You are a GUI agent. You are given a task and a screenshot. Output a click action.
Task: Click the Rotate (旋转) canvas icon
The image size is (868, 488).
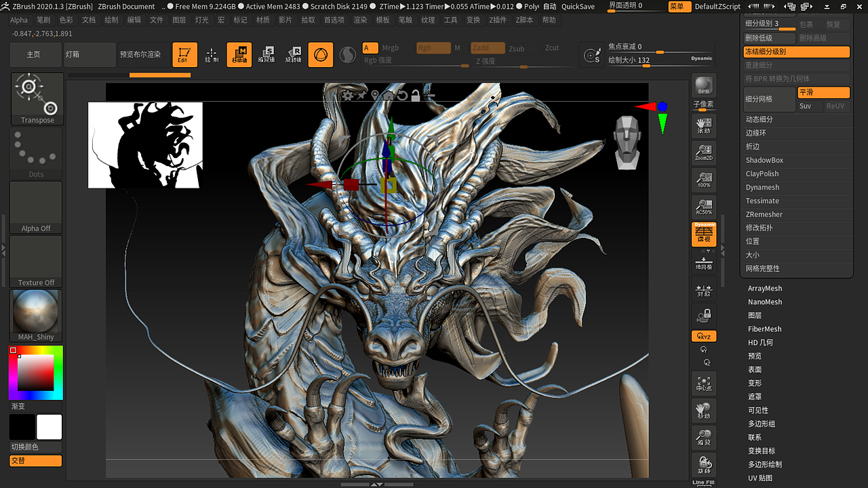(x=704, y=465)
